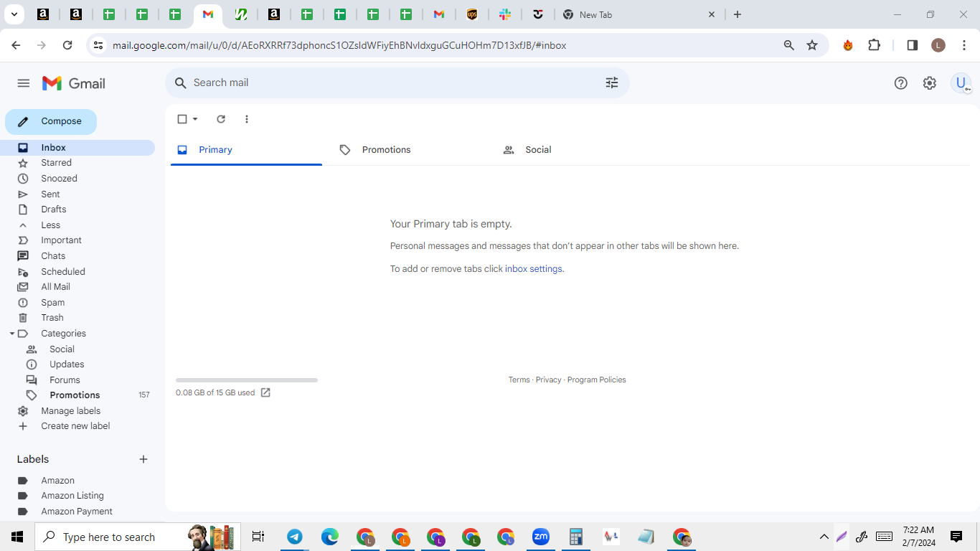
Task: Open the Privacy link
Action: pyautogui.click(x=548, y=380)
